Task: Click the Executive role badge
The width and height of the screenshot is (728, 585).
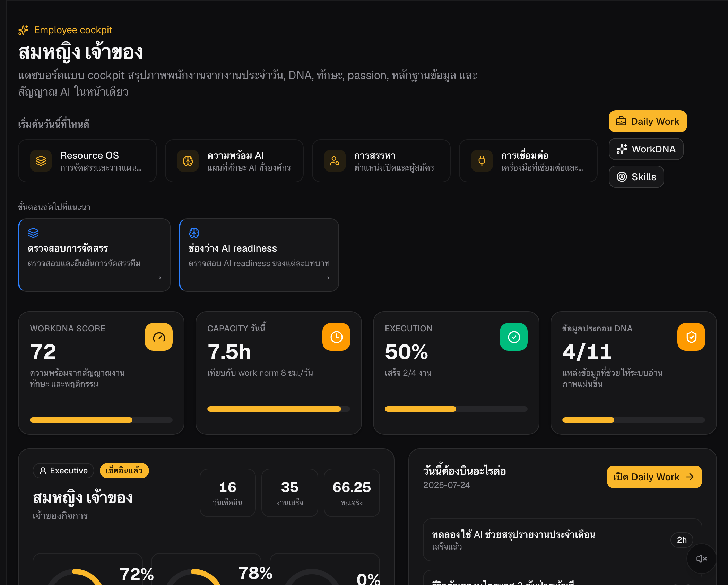Action: (63, 471)
